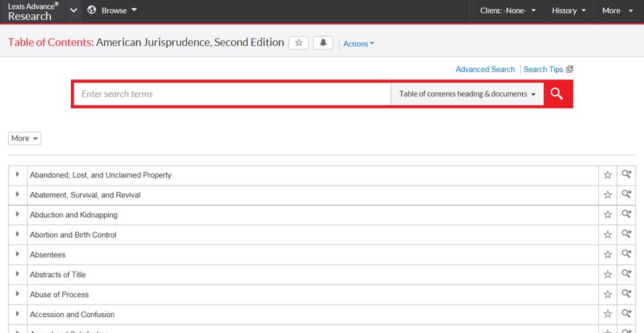
Task: Expand Abduction and Kidnapping
Action: point(18,214)
